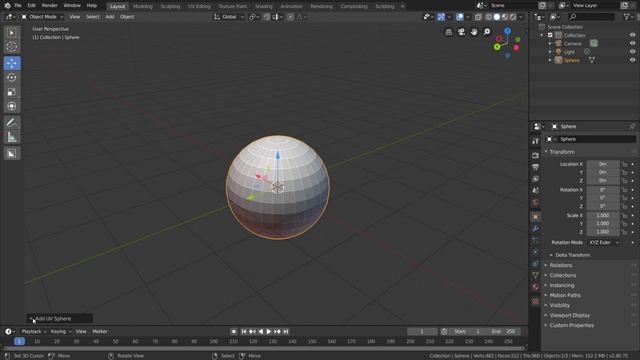Switch to camera view icon
This screenshot has width=640, height=360.
pyautogui.click(x=461, y=32)
